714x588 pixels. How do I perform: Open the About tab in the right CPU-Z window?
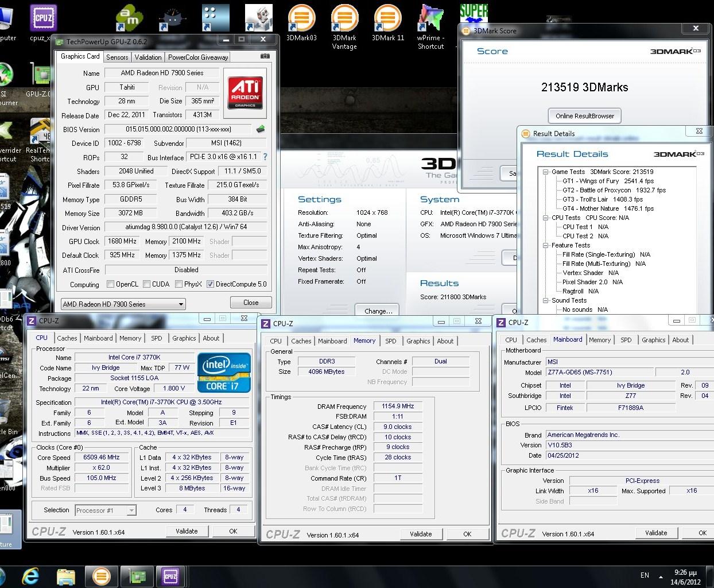tap(681, 340)
